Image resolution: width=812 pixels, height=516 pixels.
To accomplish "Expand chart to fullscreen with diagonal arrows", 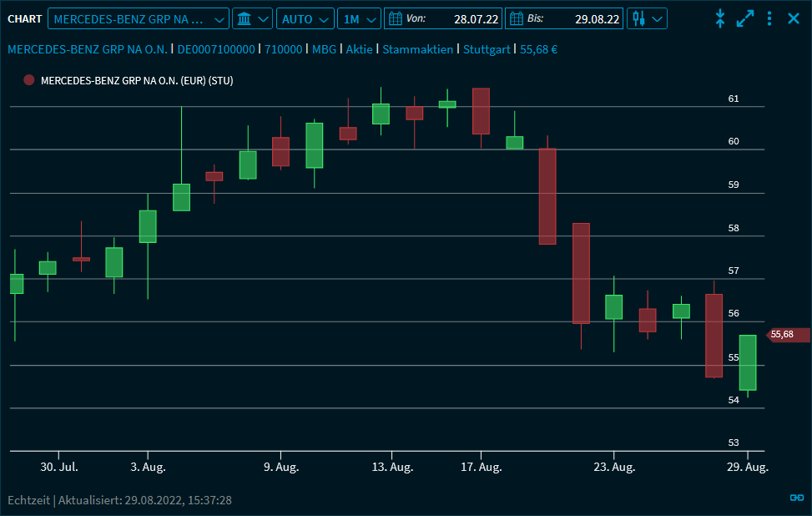I will tap(745, 18).
